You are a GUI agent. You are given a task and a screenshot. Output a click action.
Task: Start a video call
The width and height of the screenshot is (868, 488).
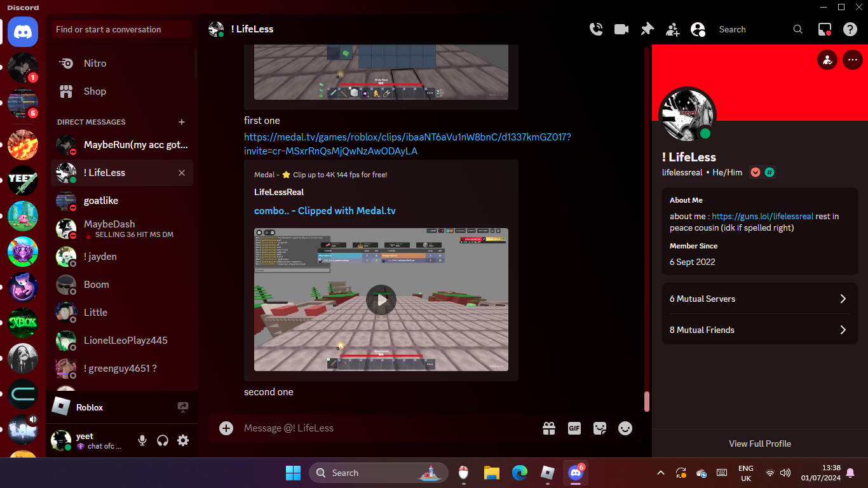coord(621,29)
